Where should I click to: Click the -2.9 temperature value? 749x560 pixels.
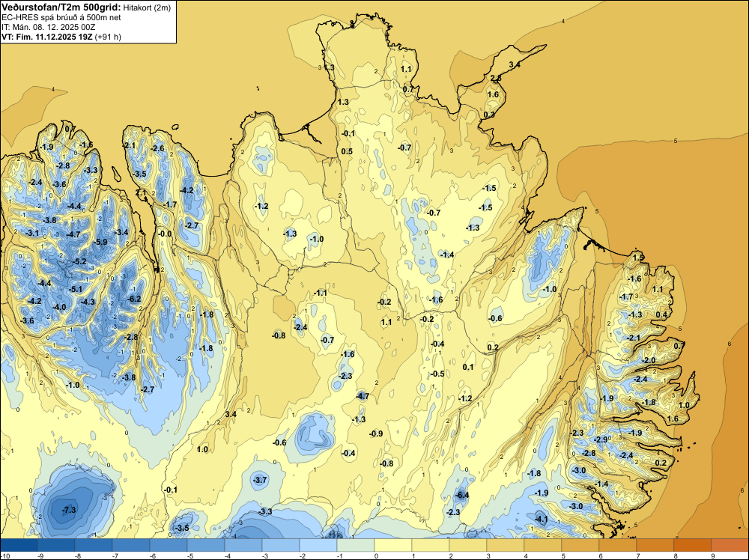(600, 439)
